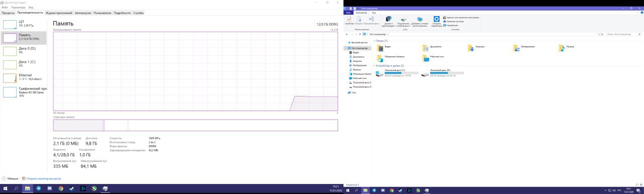This screenshot has height=194, width=644.
Task: Open Chrome from left monitor taskbar
Action: (61, 188)
